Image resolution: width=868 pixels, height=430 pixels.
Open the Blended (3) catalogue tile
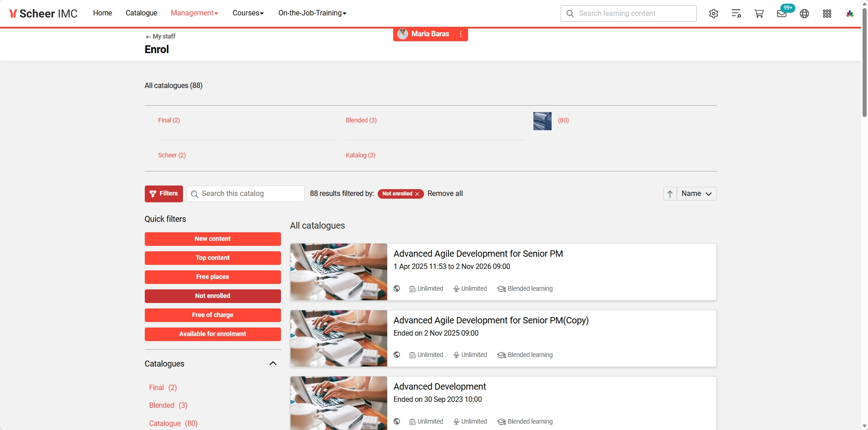coord(361,120)
